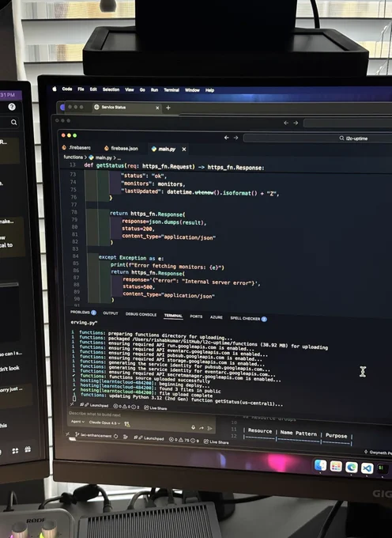Go forward in VS Code navigation
The width and height of the screenshot is (392, 538).
tap(236, 138)
